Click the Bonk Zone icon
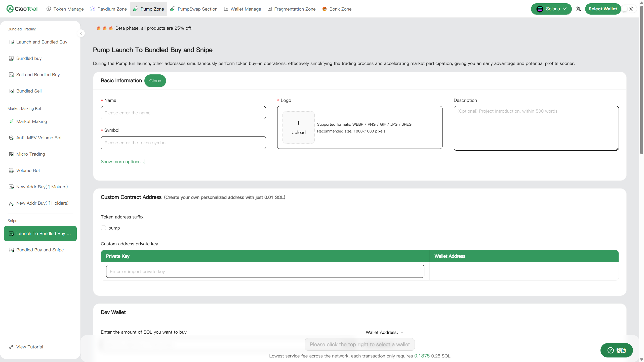644x362 pixels. pos(325,9)
